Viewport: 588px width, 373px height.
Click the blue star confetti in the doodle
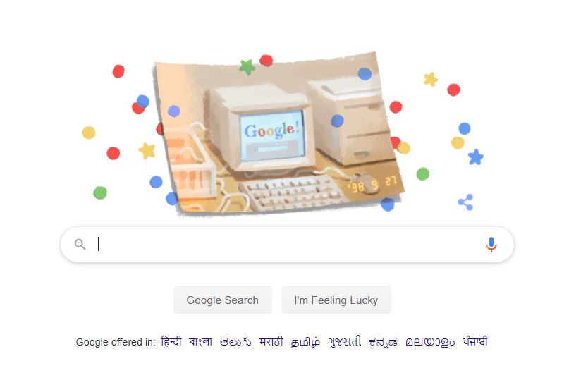[475, 157]
